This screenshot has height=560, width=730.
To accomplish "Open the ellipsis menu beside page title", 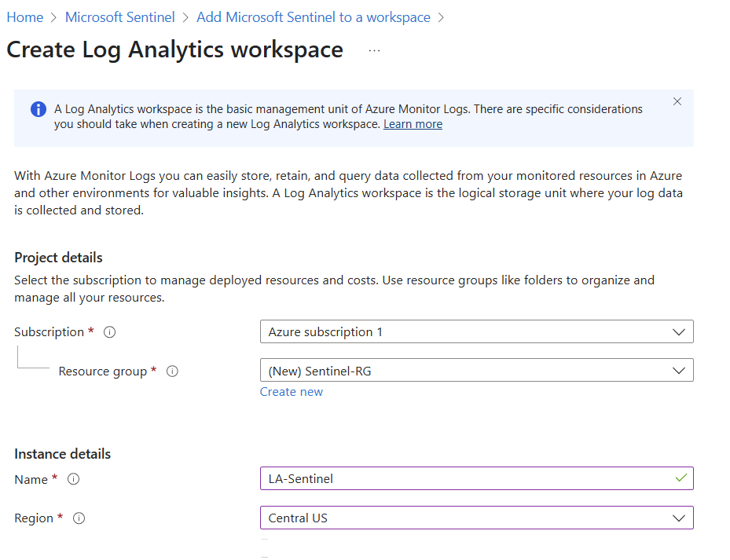I will point(374,51).
